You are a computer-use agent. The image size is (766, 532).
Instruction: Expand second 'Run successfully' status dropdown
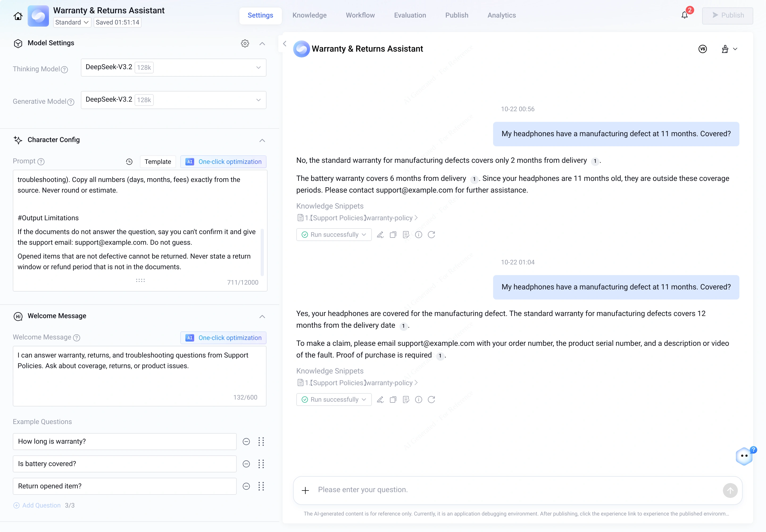(x=334, y=400)
